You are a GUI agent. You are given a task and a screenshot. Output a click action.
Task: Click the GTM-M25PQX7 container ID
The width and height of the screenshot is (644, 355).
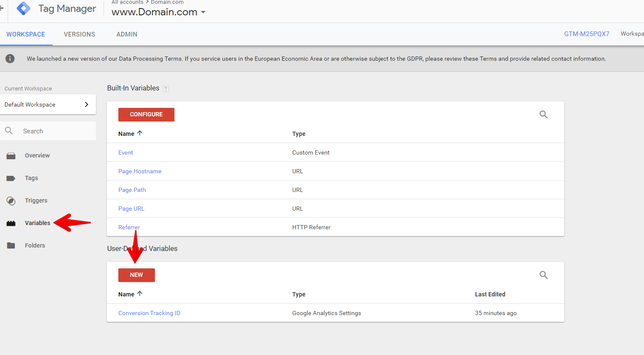[587, 34]
